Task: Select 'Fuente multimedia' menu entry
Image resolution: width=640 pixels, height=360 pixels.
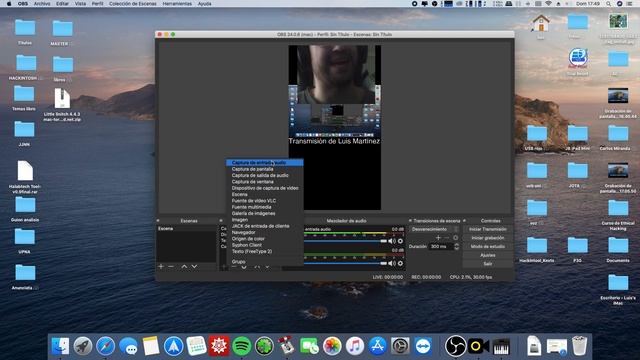Action: [264, 207]
